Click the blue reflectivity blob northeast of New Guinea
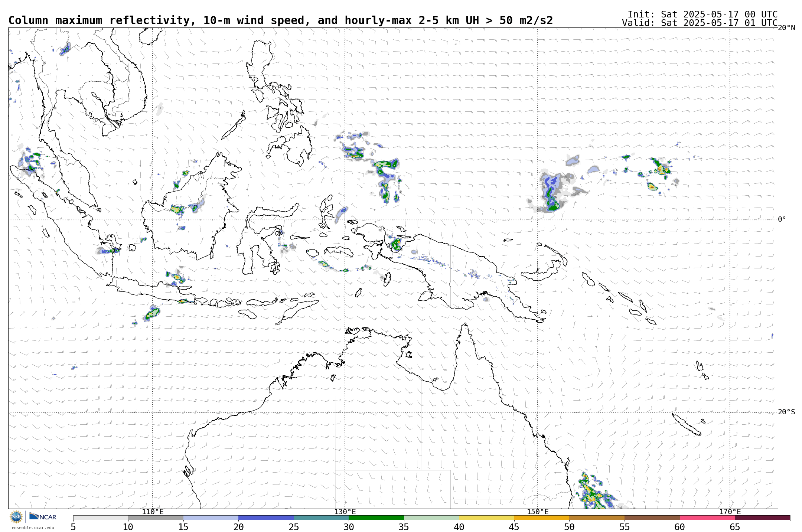Image resolution: width=802 pixels, height=532 pixels. click(x=551, y=192)
